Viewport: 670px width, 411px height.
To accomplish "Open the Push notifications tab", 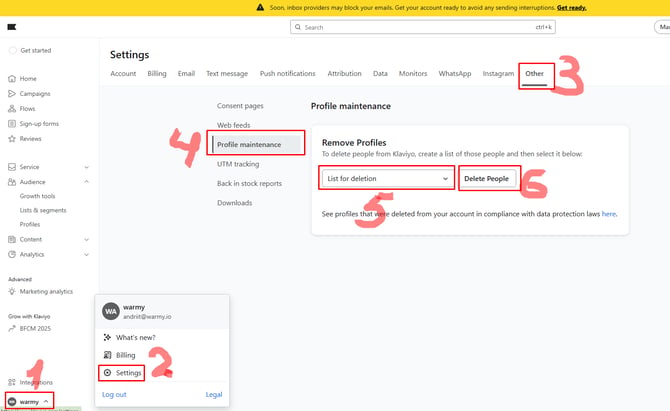I will [288, 73].
